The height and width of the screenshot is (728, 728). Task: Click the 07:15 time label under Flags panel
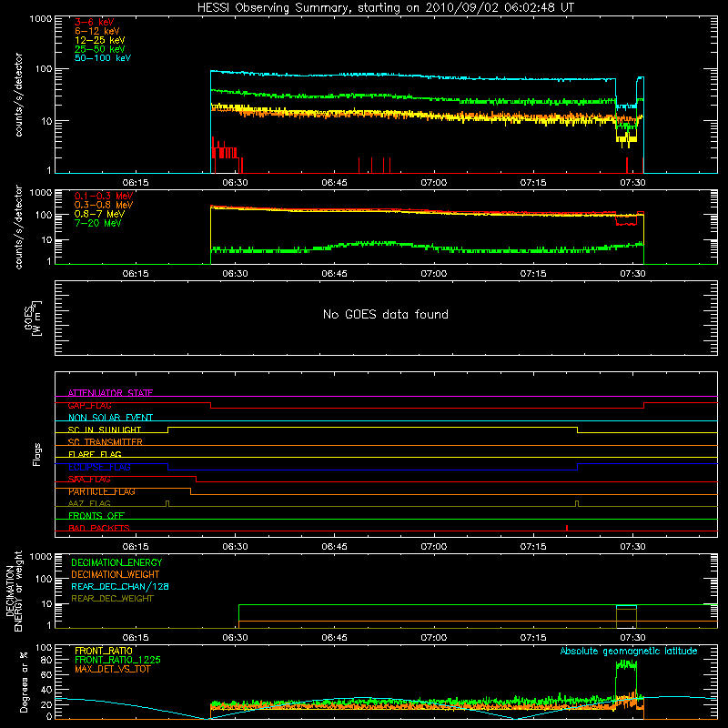coord(533,547)
